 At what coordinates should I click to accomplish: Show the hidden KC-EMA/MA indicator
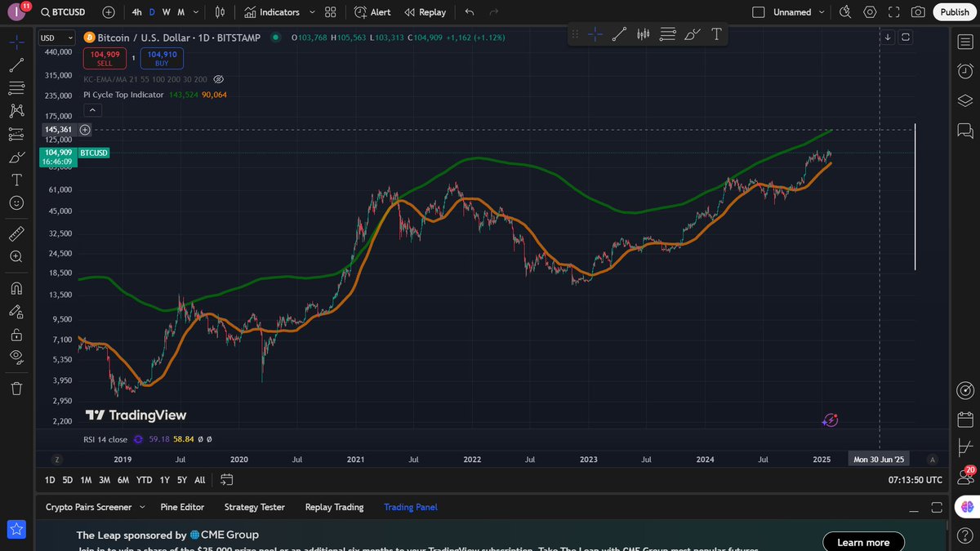[x=218, y=79]
